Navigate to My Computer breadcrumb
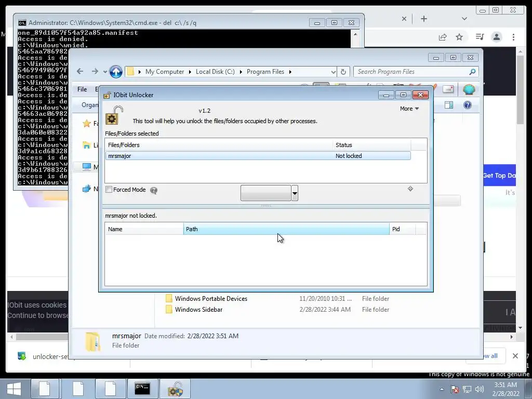The width and height of the screenshot is (532, 399). pos(165,72)
